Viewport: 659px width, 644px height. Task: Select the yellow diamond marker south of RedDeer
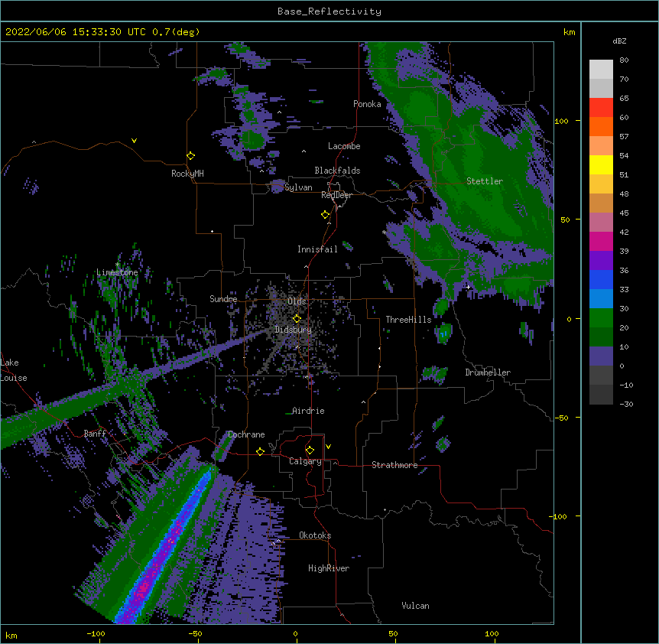(x=325, y=215)
